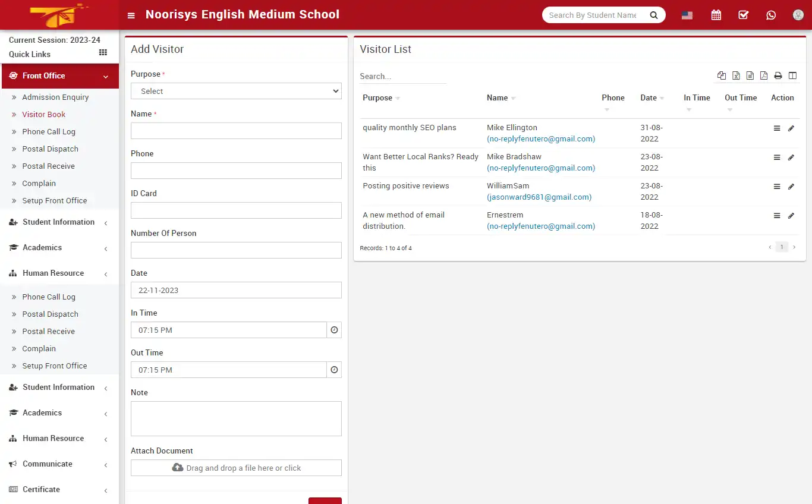Print the visitor list
Viewport: 812px width, 504px height.
tap(778, 75)
